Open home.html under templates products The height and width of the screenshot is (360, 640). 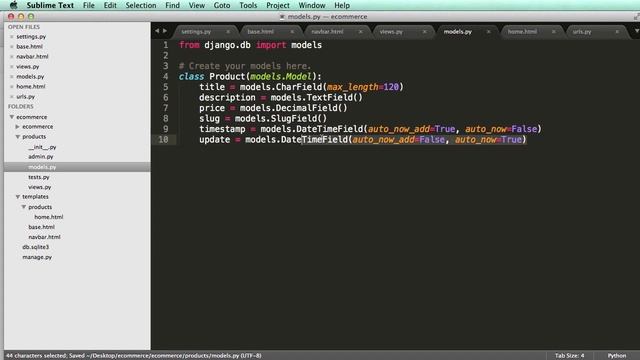[x=49, y=217]
